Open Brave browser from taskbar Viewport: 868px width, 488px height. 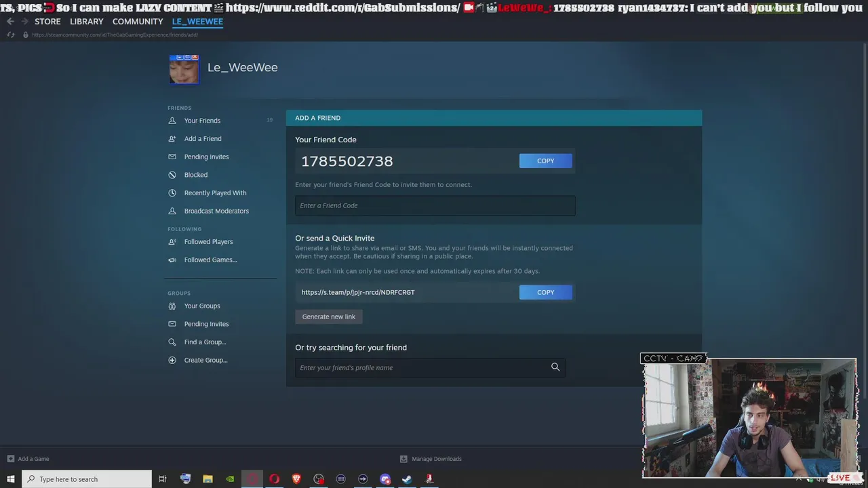coord(296,479)
